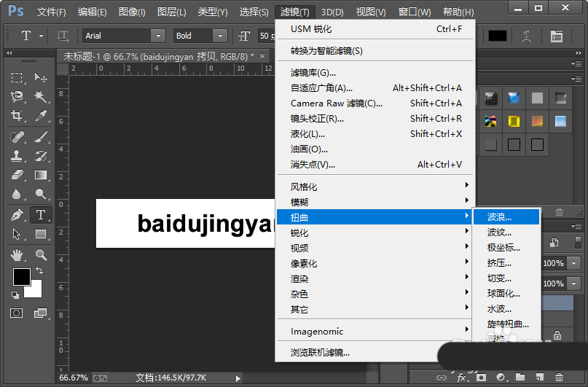This screenshot has width=588, height=387.
Task: Select the Brush tool
Action: click(x=41, y=137)
